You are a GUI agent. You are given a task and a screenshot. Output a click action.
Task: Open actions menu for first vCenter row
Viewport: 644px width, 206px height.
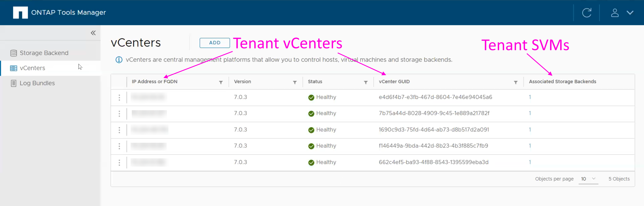(x=119, y=97)
